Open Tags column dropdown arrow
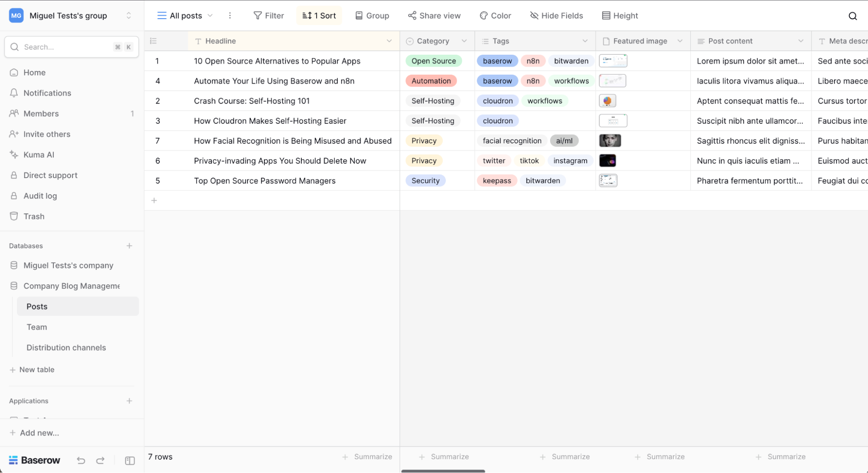This screenshot has width=868, height=473. tap(585, 41)
